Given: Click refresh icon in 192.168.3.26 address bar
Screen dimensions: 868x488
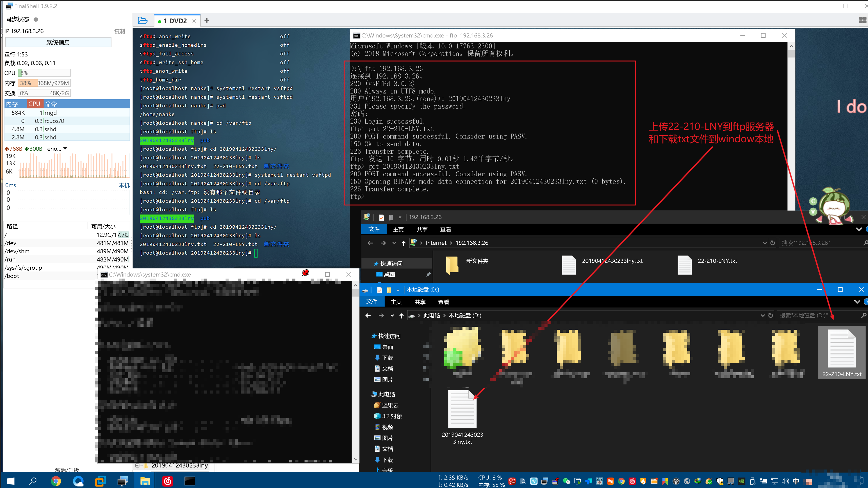Looking at the screenshot, I should point(773,243).
